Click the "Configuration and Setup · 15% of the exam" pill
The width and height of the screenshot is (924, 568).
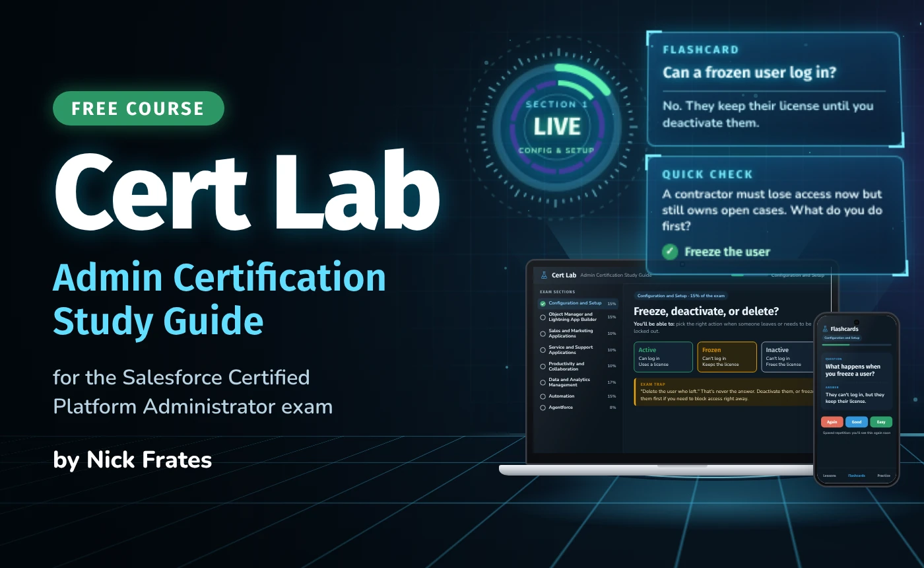(680, 296)
